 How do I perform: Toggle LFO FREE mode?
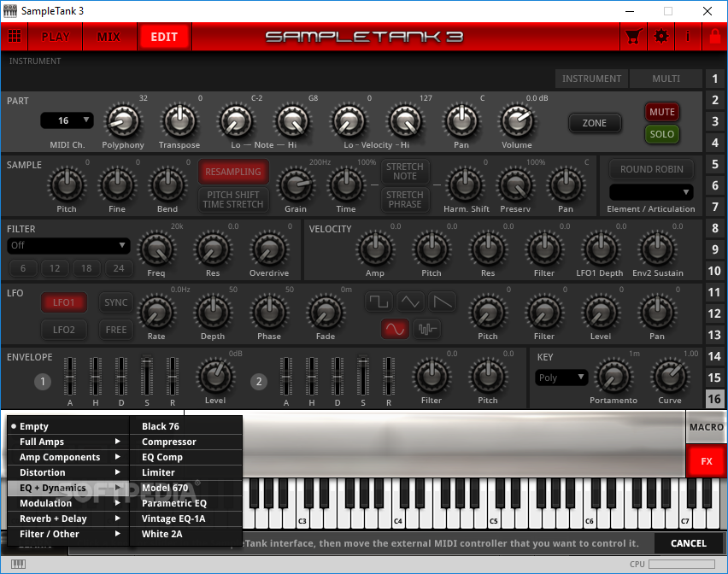point(116,330)
